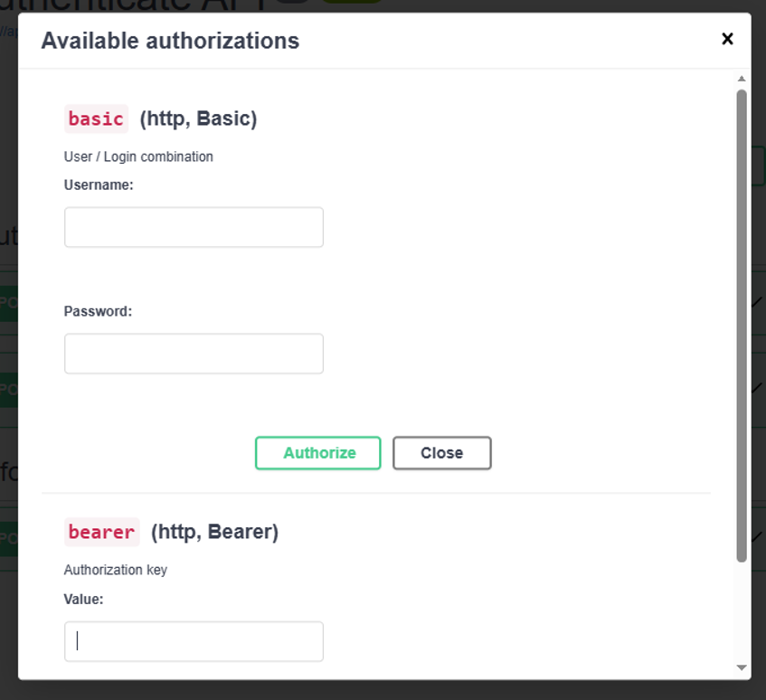The width and height of the screenshot is (766, 700).
Task: Click the red 'bearer' scheme tag
Action: [101, 532]
